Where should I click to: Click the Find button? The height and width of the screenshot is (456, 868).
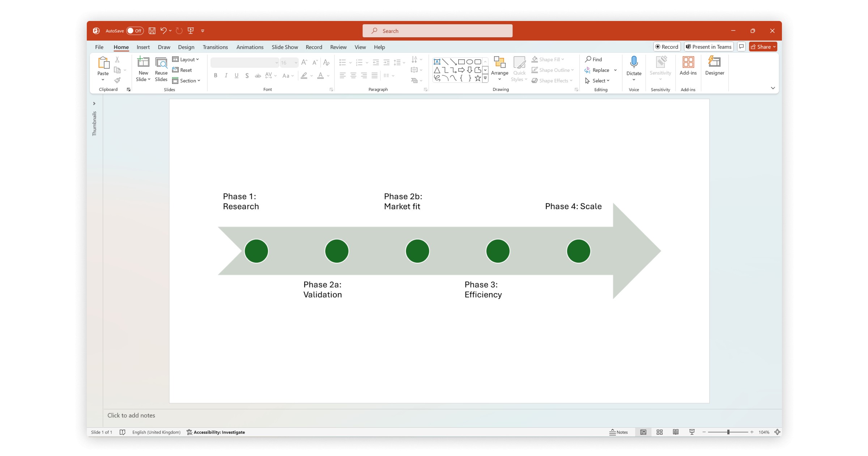click(593, 59)
